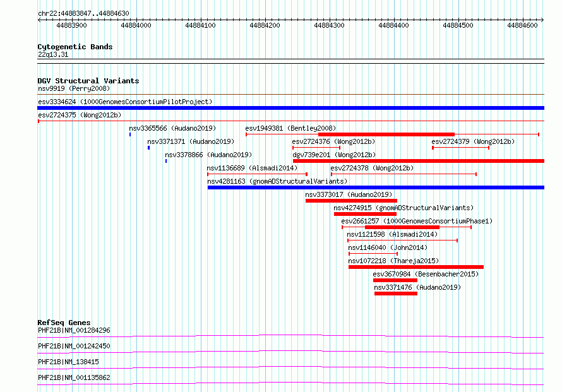Open variant nsv4274915 gnomAD label
Image resolution: width=562 pixels, height=392 pixels.
coord(404,208)
